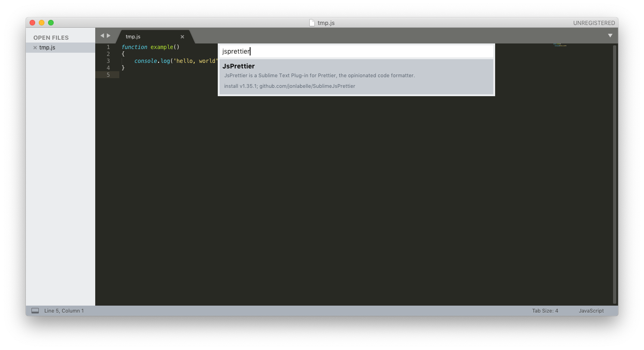
Task: Click the UNREGISTERED label in the title bar
Action: (594, 23)
